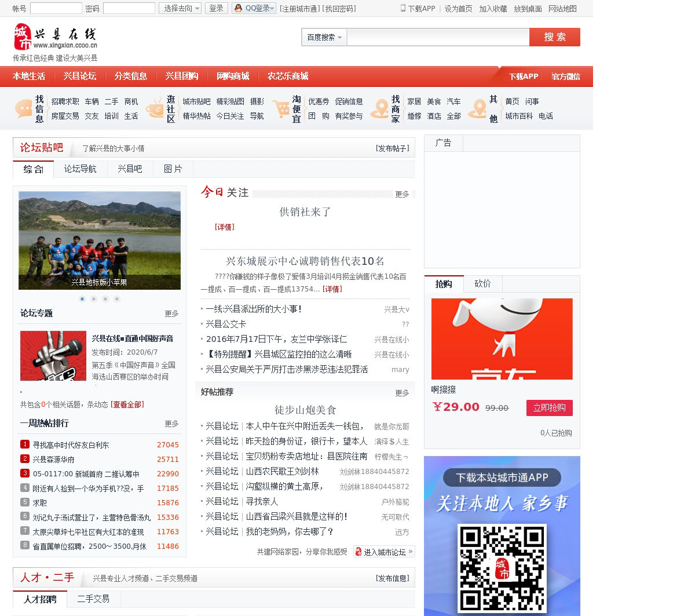Click the third carousel dot
695x616 pixels.
(x=105, y=299)
